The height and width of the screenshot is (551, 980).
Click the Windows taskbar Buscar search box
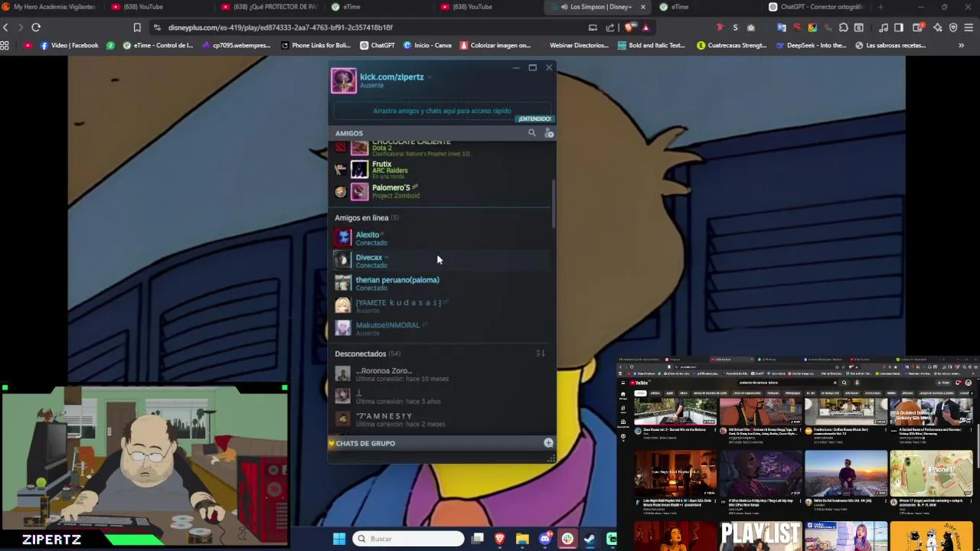409,539
